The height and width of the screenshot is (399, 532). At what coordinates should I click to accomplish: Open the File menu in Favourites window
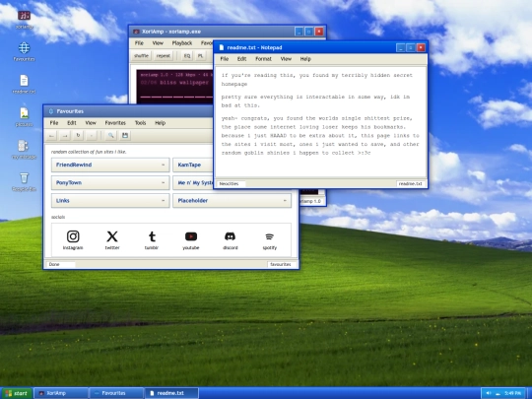tap(54, 123)
